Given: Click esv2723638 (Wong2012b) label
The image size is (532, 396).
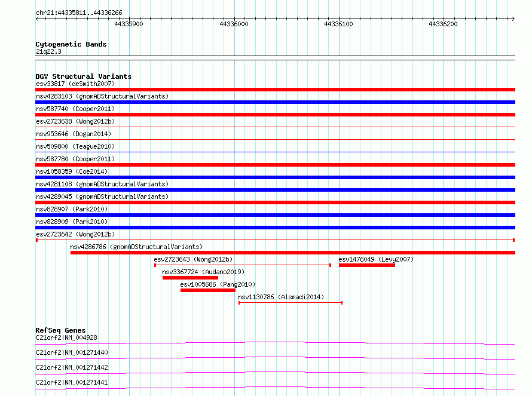Looking at the screenshot, I should (75, 121).
